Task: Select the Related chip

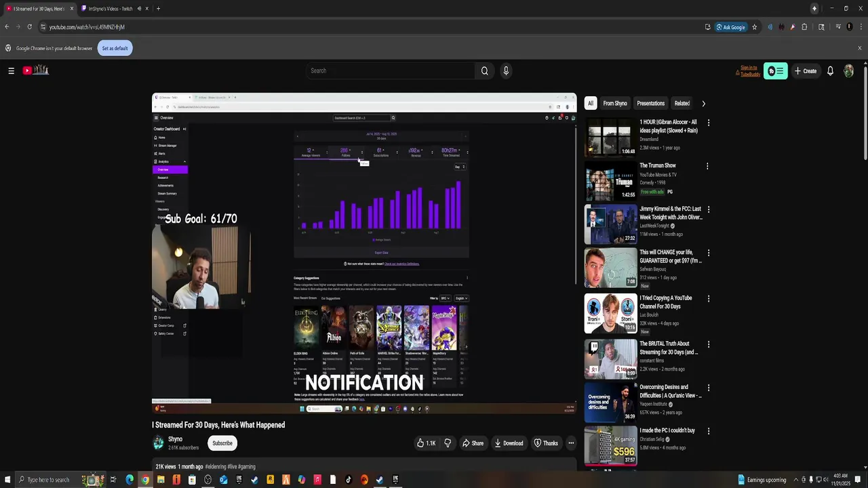Action: coord(682,104)
